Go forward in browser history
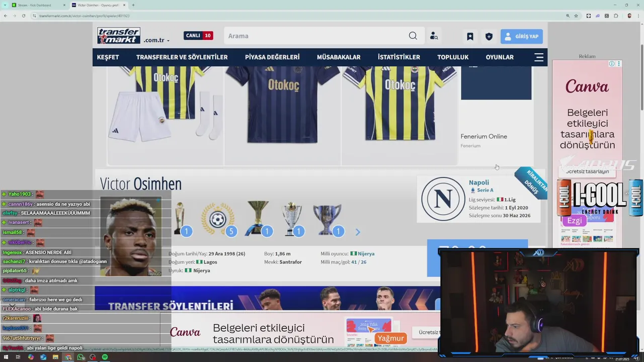Viewport: 644px width, 362px height. click(15, 16)
